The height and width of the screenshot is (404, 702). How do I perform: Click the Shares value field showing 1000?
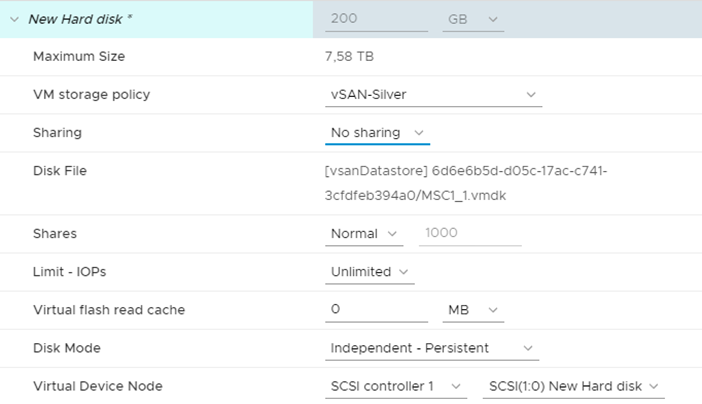pos(470,233)
